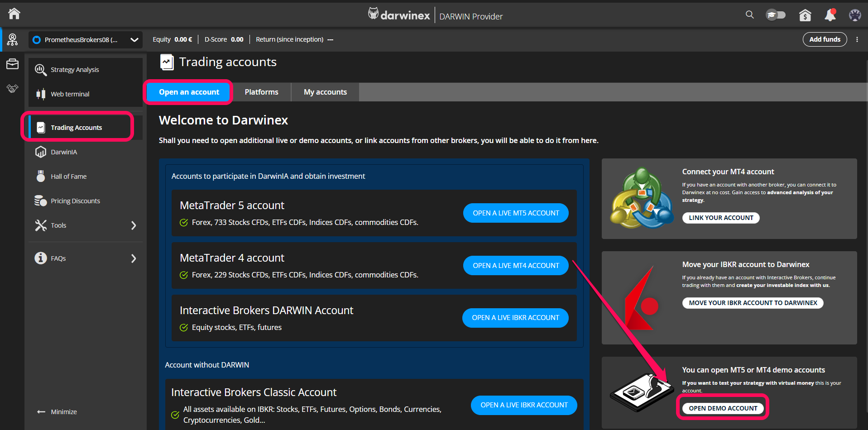868x430 pixels.
Task: Select the briefcase icon in the left rail
Action: pyautogui.click(x=12, y=64)
